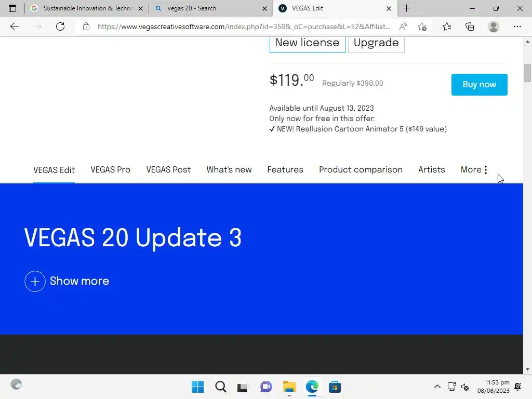Add this page to favorites
Viewport: 532px width, 399px height.
tap(422, 26)
